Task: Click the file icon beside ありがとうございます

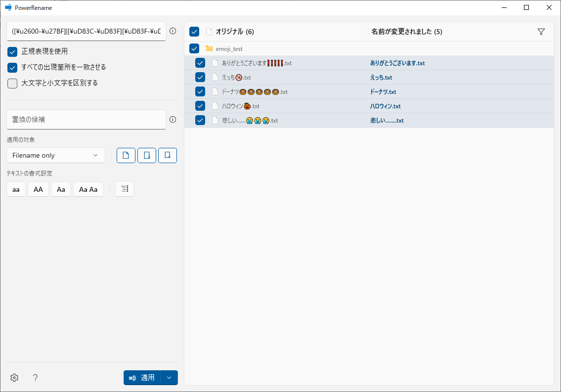Action: click(215, 63)
